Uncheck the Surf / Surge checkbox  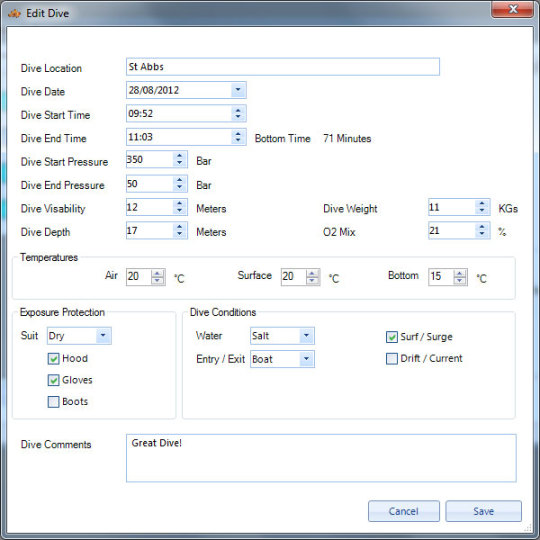tap(392, 337)
